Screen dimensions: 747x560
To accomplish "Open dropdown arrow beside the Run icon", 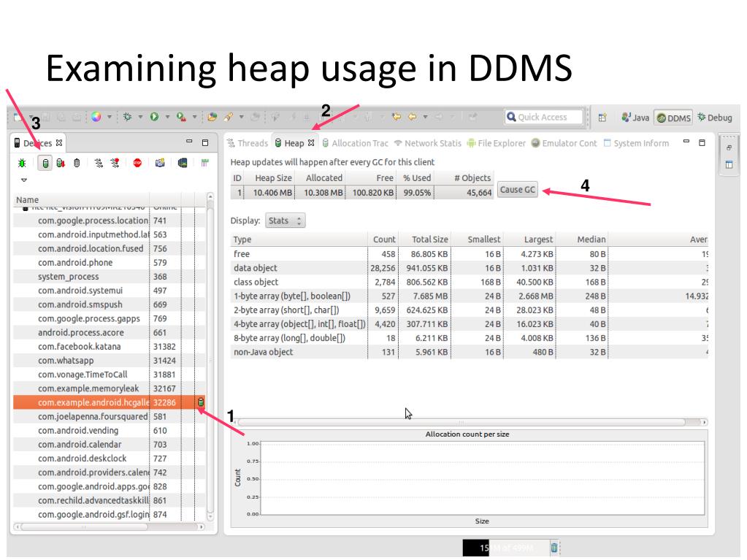I will point(167,117).
